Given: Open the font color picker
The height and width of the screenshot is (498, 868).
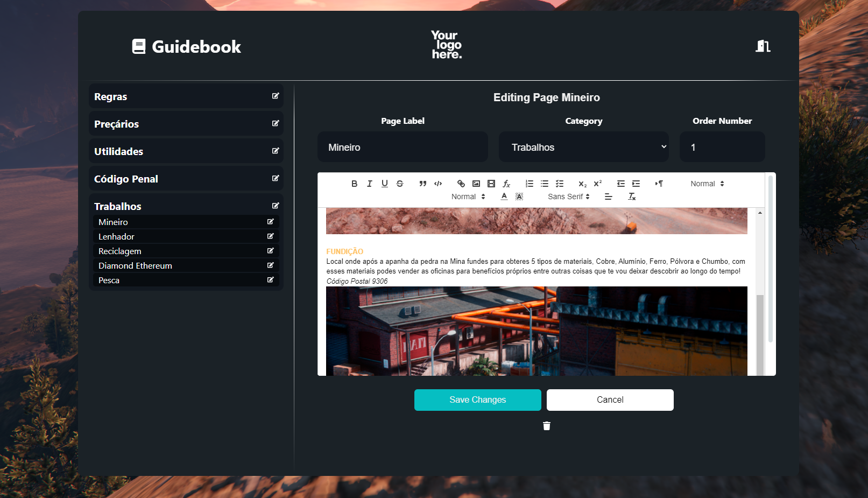Looking at the screenshot, I should click(x=504, y=197).
